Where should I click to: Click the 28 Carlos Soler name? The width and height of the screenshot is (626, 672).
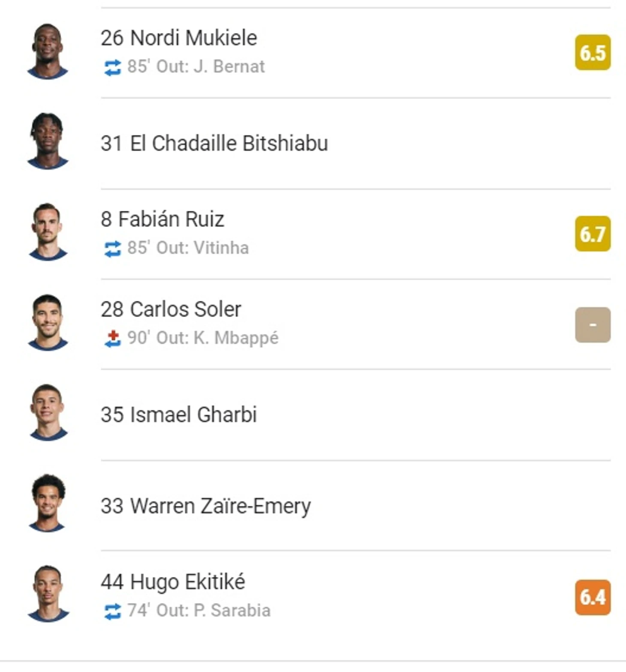[x=171, y=309]
